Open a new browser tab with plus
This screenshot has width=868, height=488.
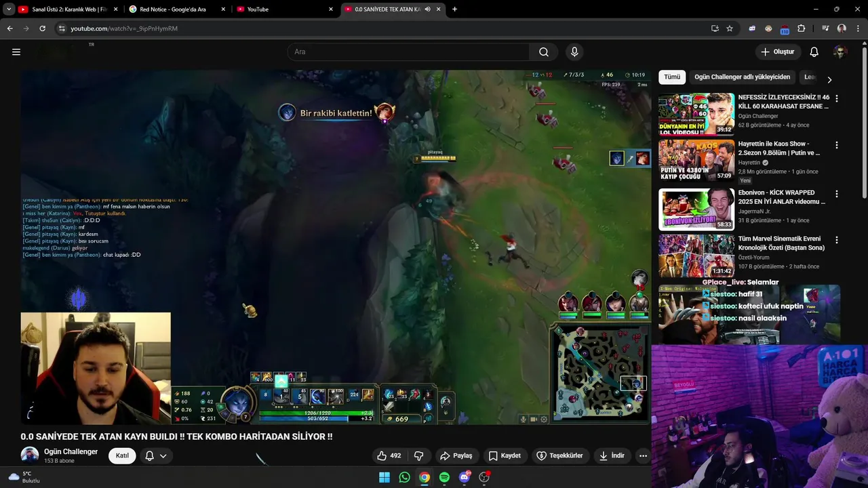coord(454,9)
